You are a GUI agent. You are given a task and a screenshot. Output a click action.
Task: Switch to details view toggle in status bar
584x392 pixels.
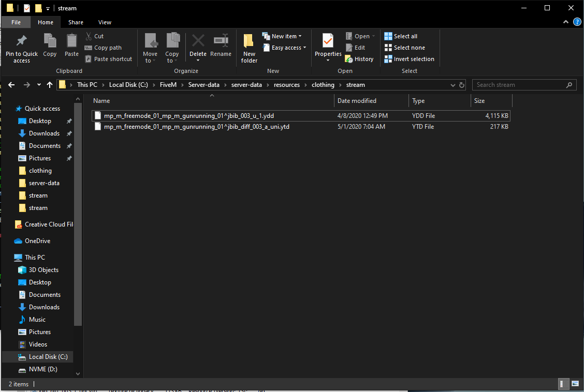[x=563, y=384]
